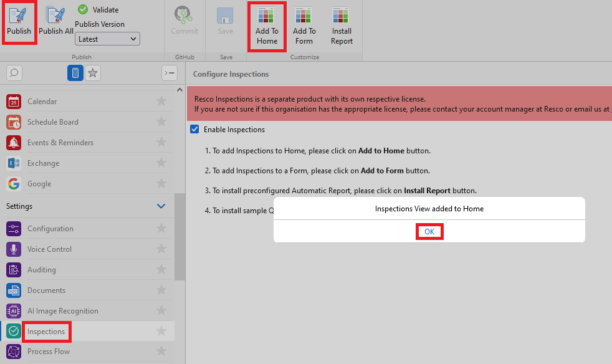This screenshot has height=364, width=612.
Task: Open the search magnifier in sidebar
Action: click(x=14, y=73)
